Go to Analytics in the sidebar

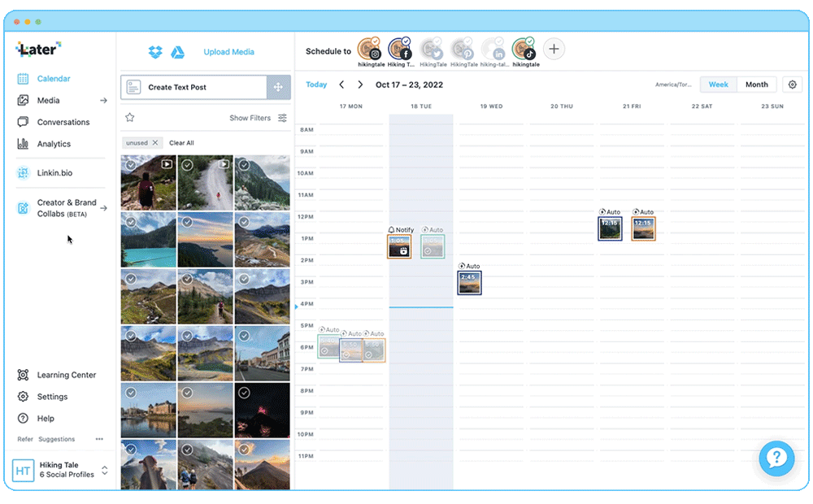54,144
